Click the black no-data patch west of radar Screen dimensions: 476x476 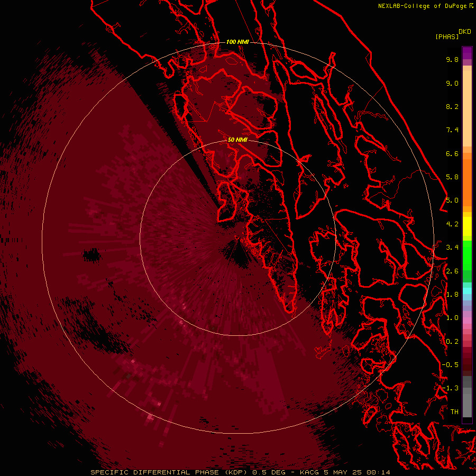pyautogui.click(x=91, y=255)
